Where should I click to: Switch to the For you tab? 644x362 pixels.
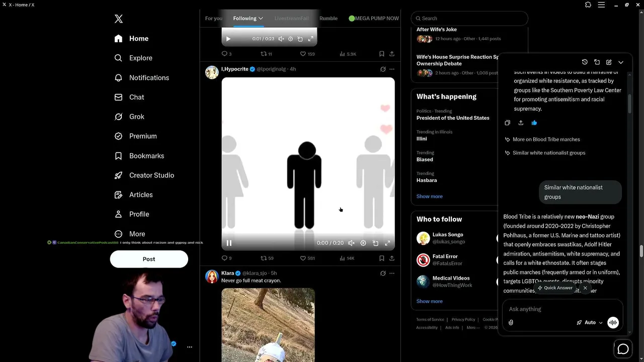coord(213,18)
